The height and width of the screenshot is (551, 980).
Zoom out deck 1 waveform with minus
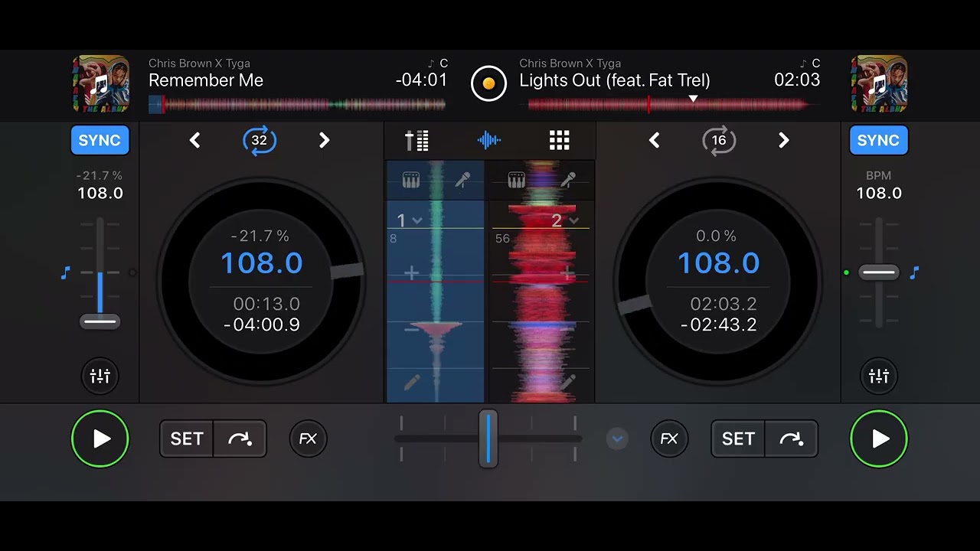point(411,328)
